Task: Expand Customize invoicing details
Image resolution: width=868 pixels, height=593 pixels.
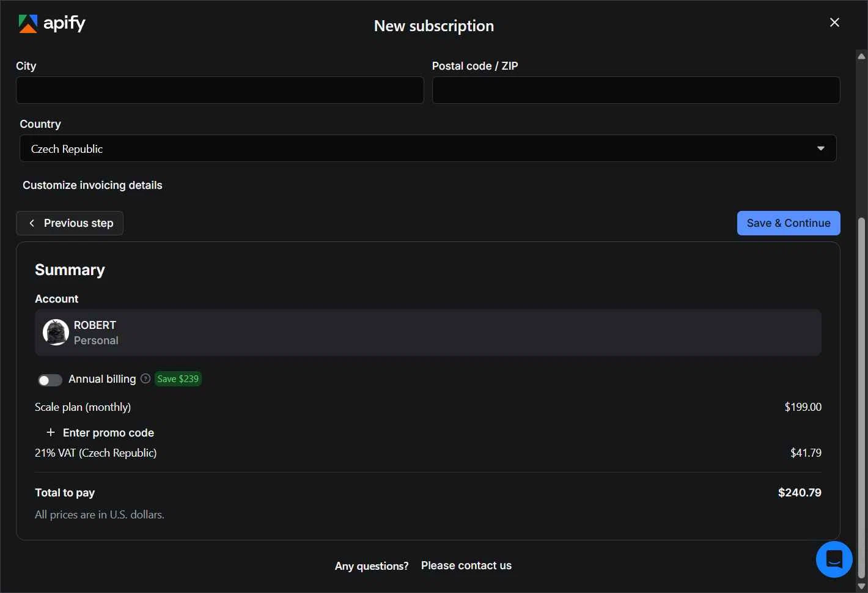Action: 92,185
